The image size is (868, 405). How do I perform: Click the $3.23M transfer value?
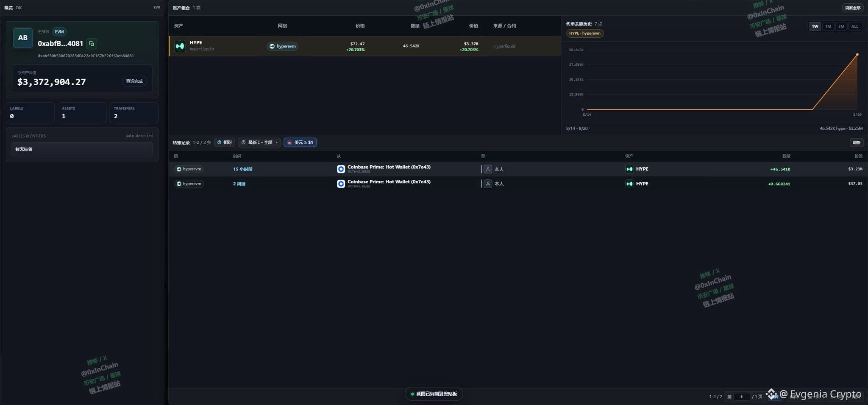(x=855, y=169)
